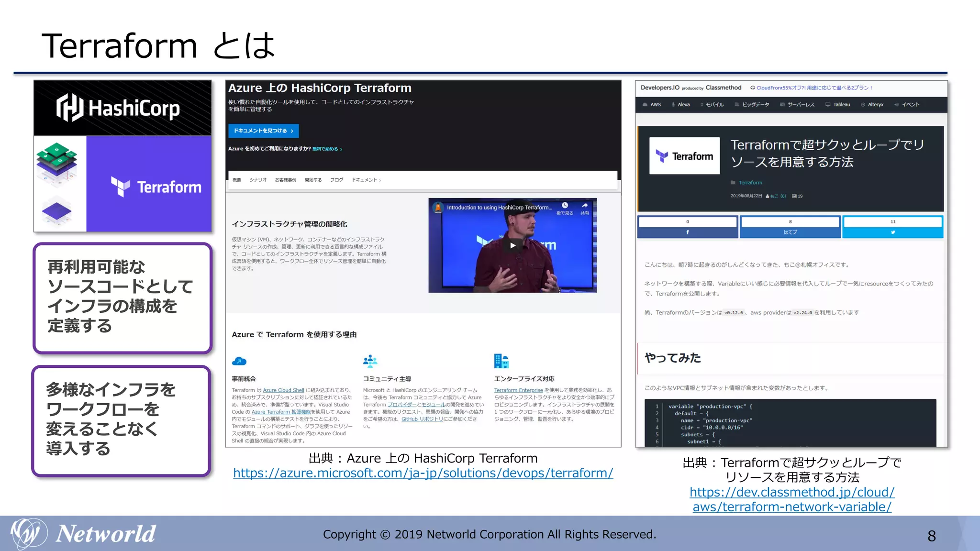Open the プロバイダー link
The height and width of the screenshot is (551, 980).
402,405
